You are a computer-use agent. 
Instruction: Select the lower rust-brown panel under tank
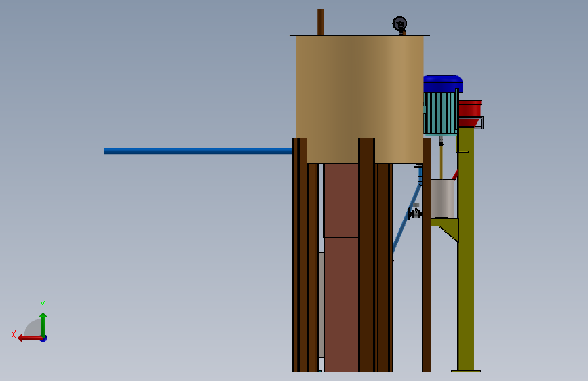point(341,304)
